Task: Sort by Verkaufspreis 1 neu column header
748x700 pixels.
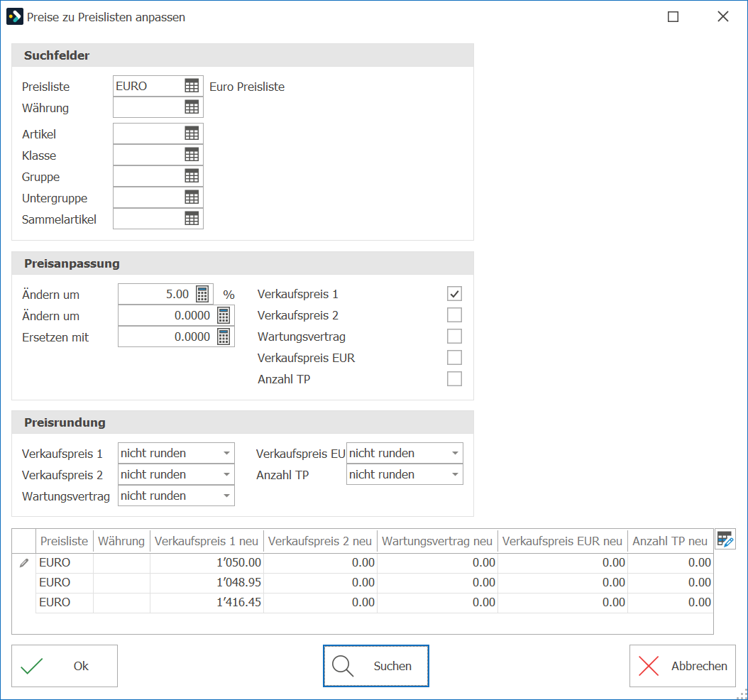Action: pos(207,541)
